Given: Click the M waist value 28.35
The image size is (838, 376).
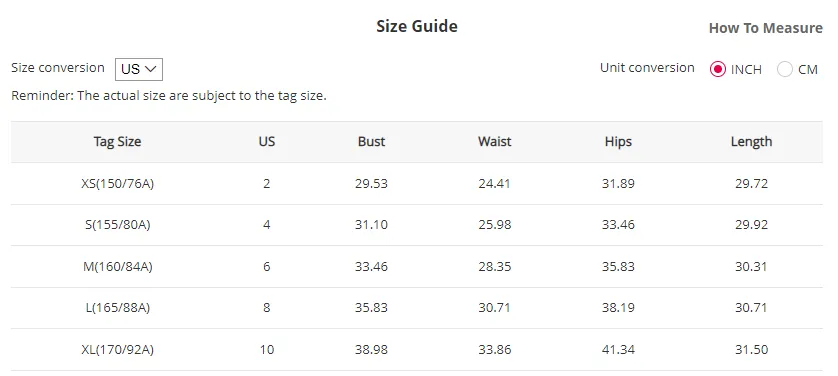Looking at the screenshot, I should tap(494, 267).
